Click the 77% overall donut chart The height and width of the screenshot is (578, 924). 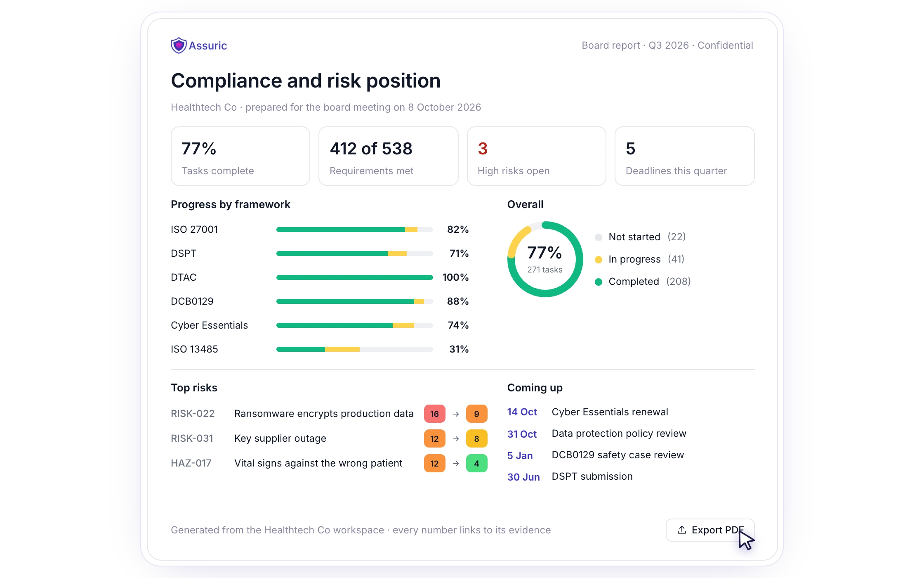coord(545,259)
